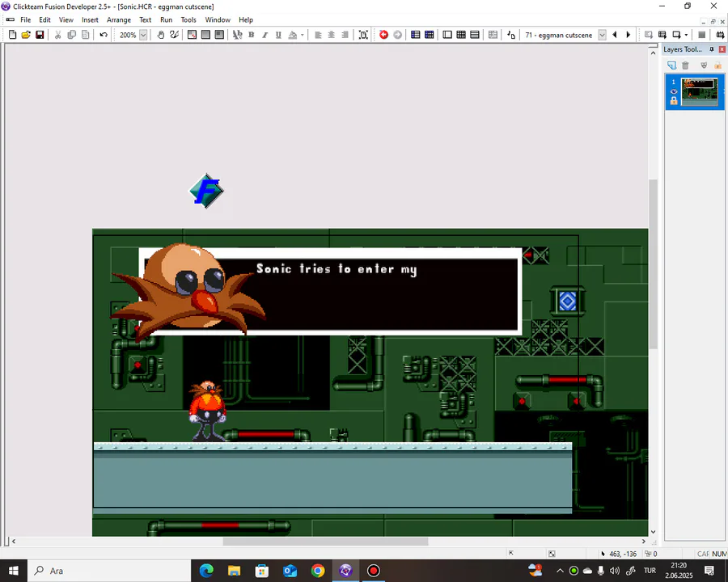Open the Tools menu

pyautogui.click(x=188, y=20)
